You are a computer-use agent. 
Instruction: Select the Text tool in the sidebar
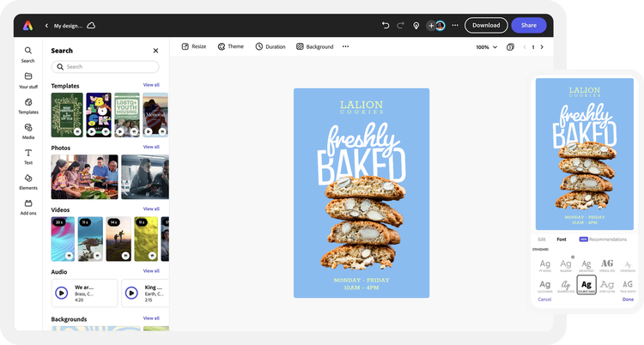(28, 157)
